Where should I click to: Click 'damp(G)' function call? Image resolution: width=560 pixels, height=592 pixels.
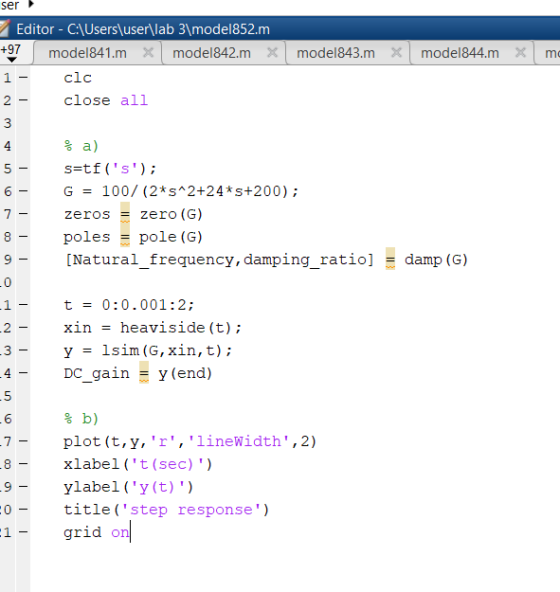[436, 260]
